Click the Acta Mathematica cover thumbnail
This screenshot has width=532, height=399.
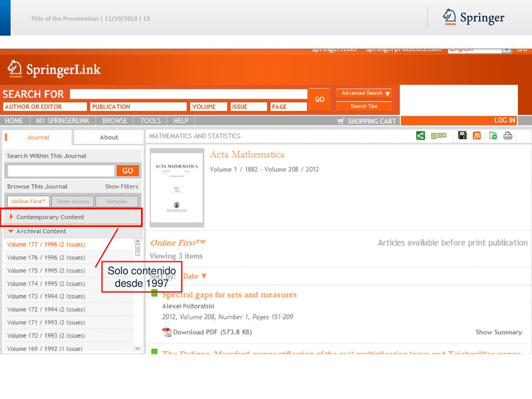pyautogui.click(x=177, y=187)
